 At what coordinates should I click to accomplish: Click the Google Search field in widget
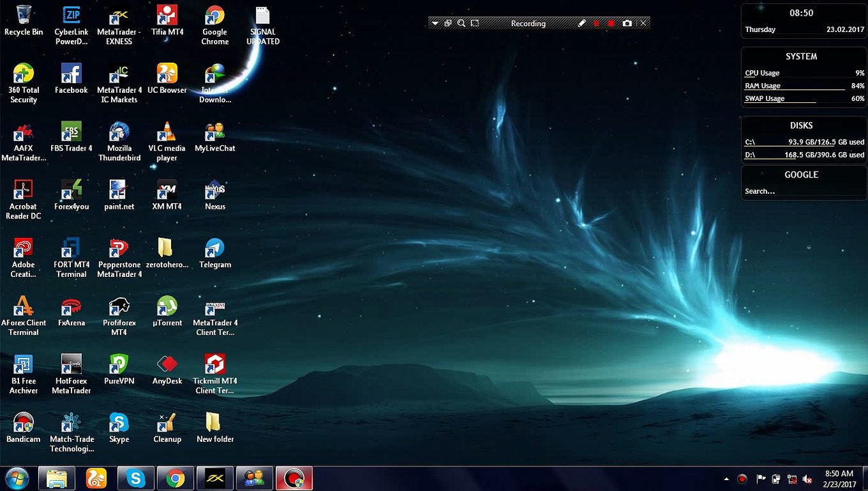tap(804, 192)
